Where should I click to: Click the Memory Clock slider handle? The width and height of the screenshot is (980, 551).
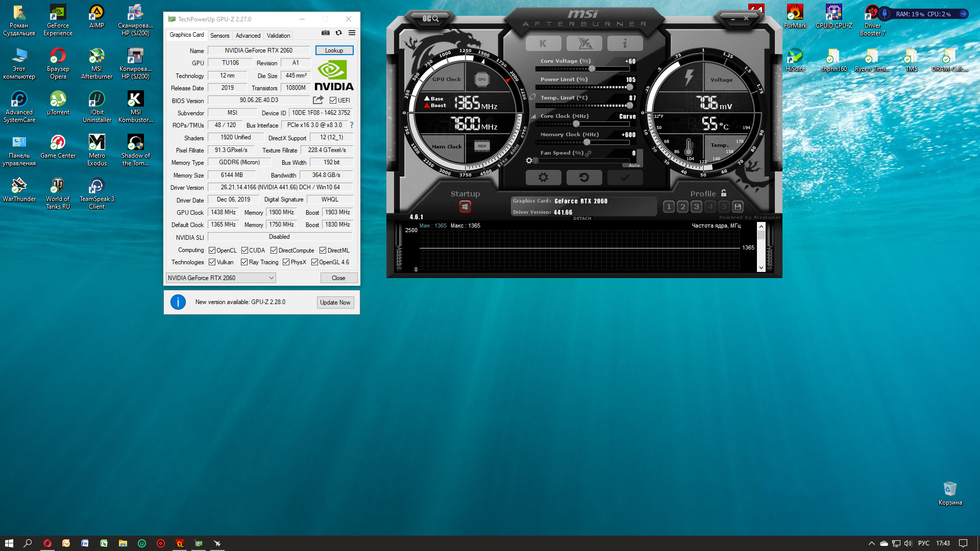tap(586, 142)
